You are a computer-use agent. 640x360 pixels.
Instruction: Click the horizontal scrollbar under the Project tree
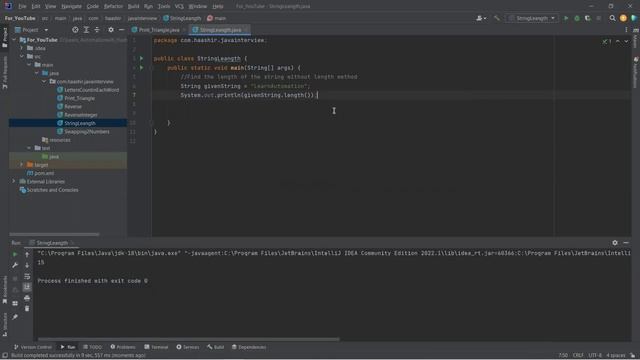click(54, 234)
